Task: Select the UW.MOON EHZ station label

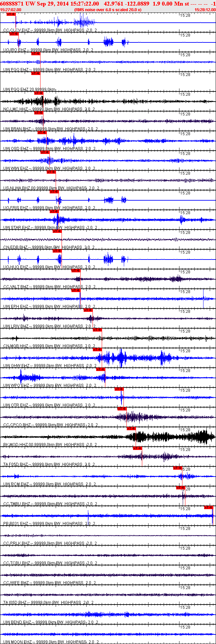Action: pyautogui.click(x=51, y=642)
